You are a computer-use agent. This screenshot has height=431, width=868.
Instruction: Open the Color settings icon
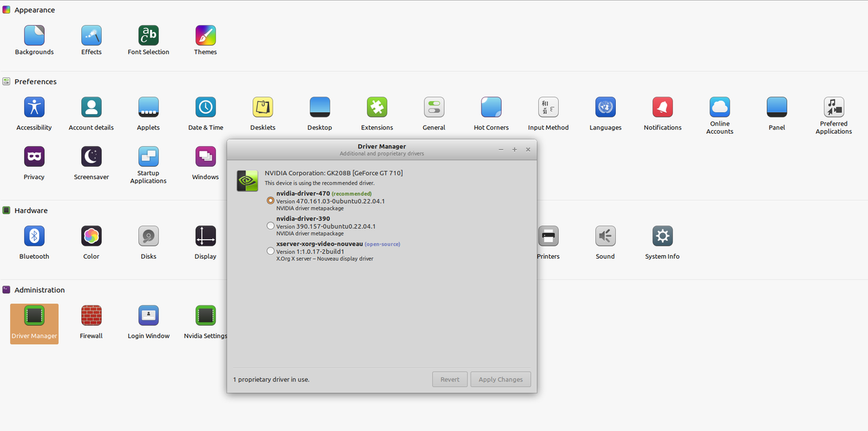[91, 236]
